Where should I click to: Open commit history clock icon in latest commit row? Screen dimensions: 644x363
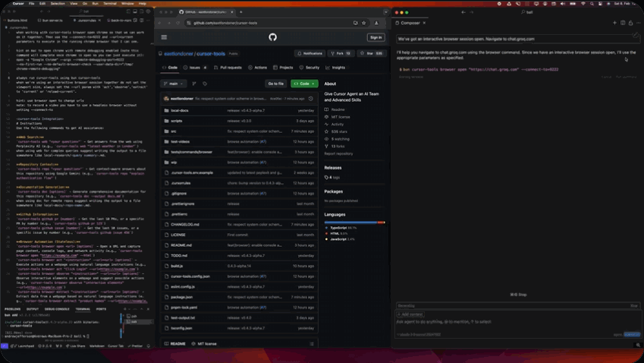pos(311,99)
